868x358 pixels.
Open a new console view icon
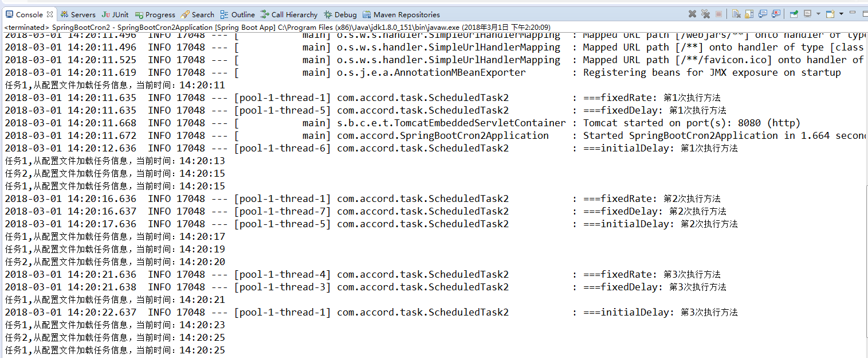tap(829, 14)
